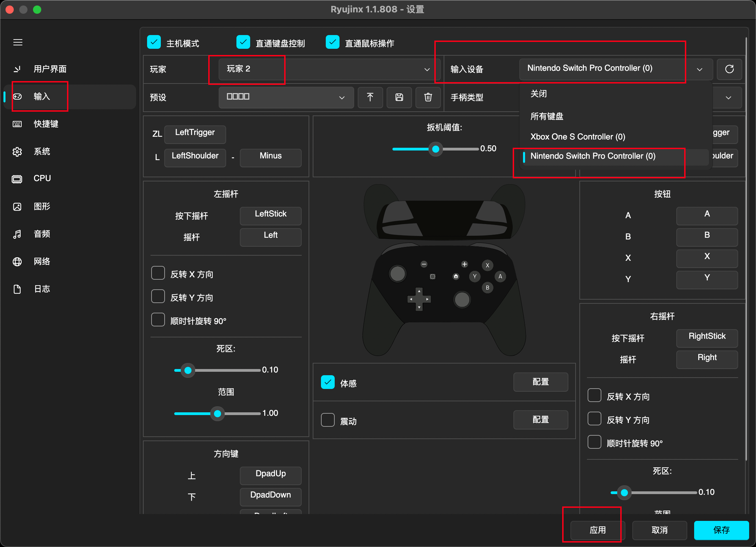The image size is (756, 547).
Task: Disable 主机模式 checkbox
Action: [154, 42]
